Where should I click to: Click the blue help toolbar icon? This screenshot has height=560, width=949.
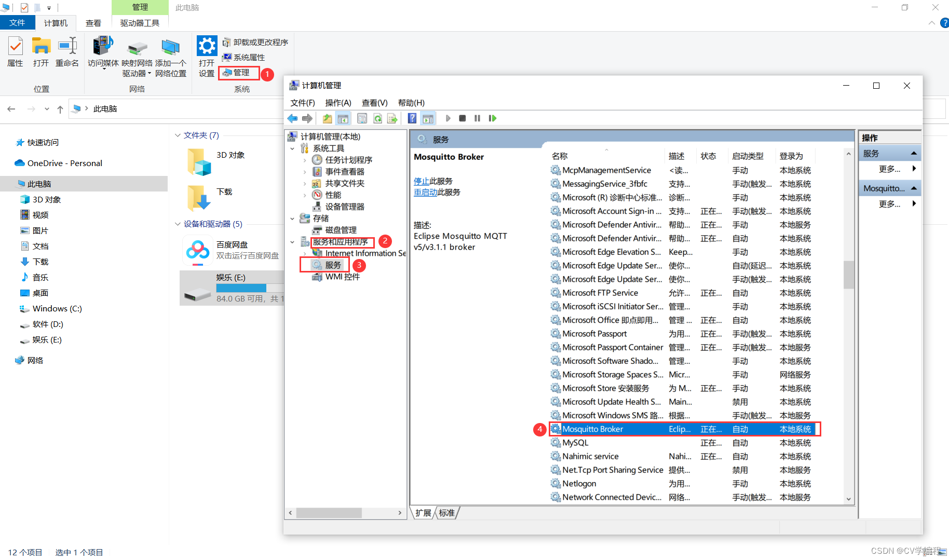click(412, 118)
